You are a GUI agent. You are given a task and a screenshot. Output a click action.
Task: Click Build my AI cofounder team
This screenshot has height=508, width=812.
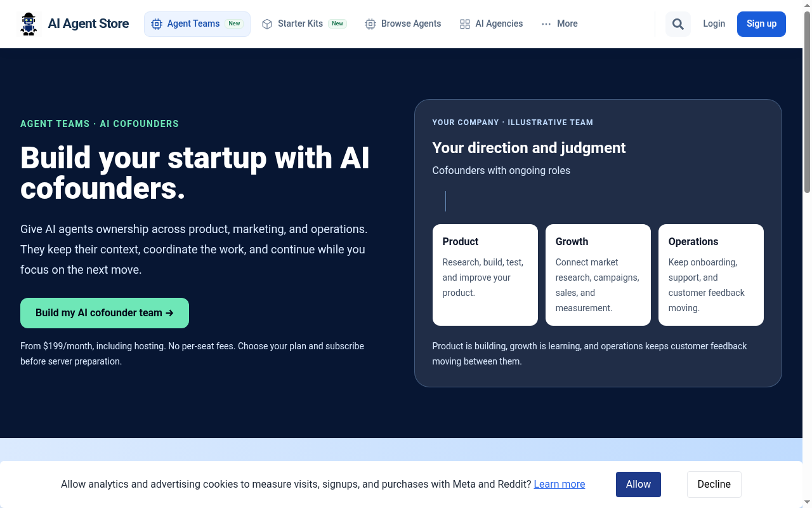point(105,313)
